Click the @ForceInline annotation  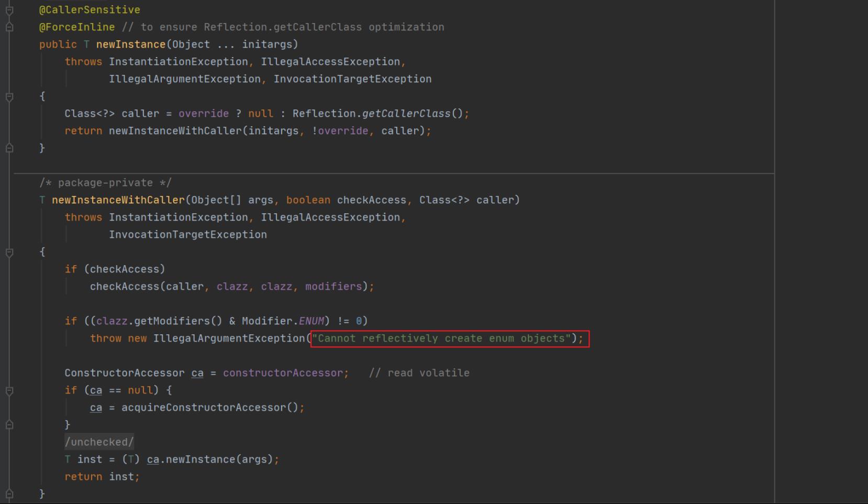[x=77, y=27]
